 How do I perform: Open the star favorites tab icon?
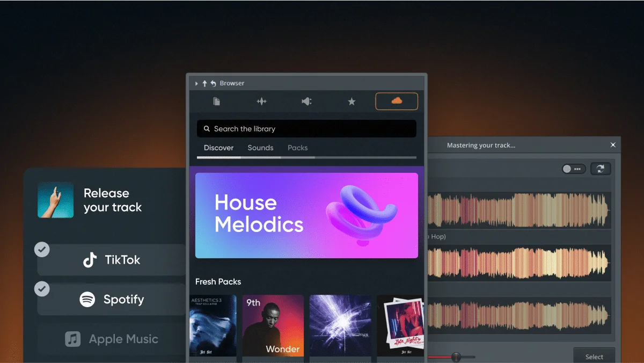(x=352, y=101)
